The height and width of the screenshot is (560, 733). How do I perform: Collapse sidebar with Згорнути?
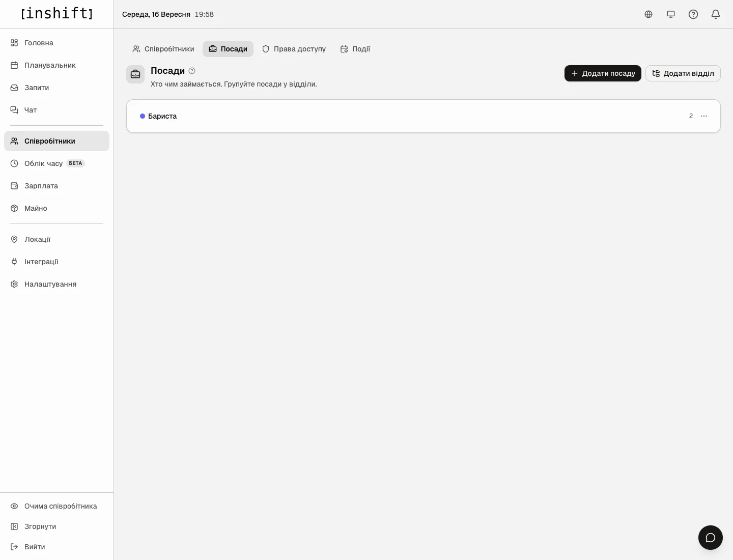coord(57,526)
